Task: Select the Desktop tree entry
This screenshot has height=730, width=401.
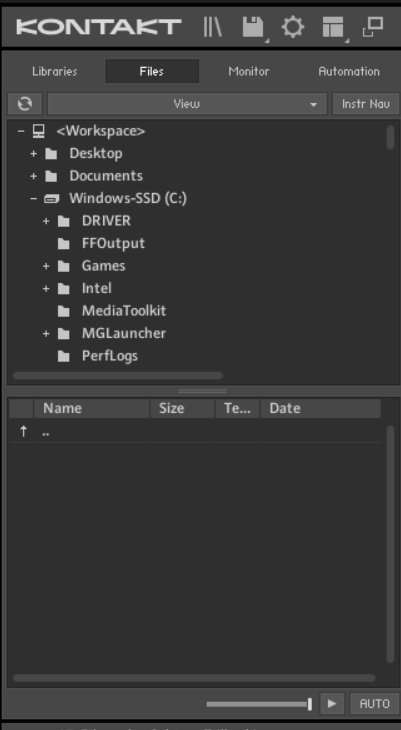Action: coord(96,154)
